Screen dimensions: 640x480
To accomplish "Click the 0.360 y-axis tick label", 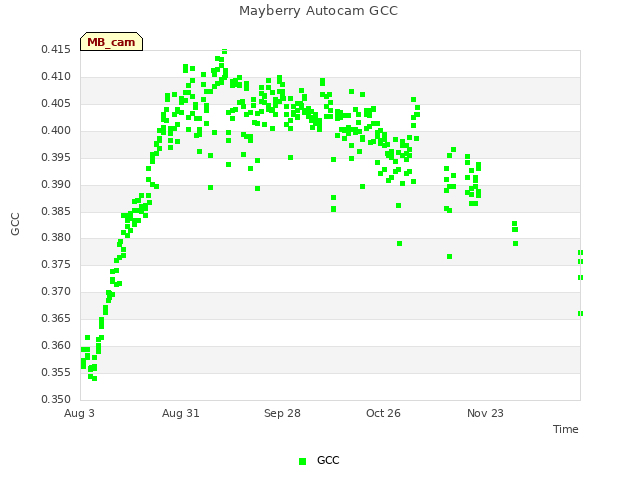I will (56, 345).
